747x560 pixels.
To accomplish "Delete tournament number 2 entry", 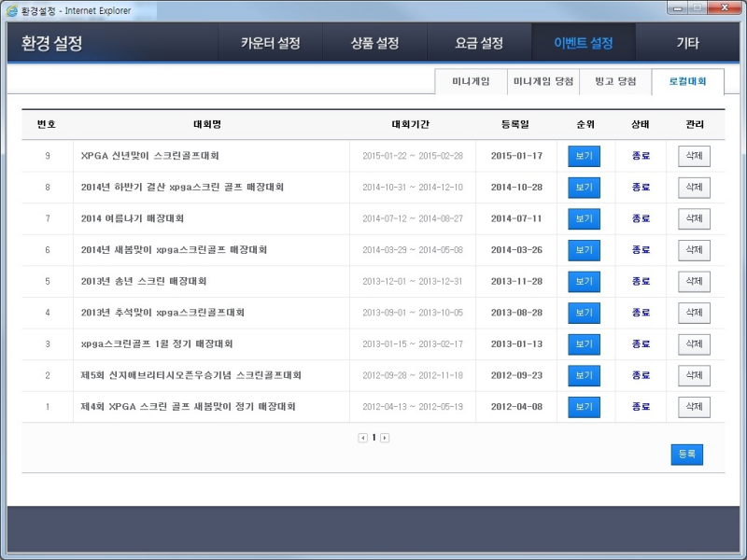I will pos(694,375).
